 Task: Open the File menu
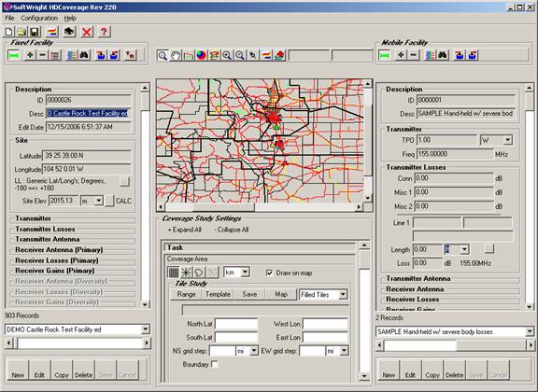[x=9, y=18]
